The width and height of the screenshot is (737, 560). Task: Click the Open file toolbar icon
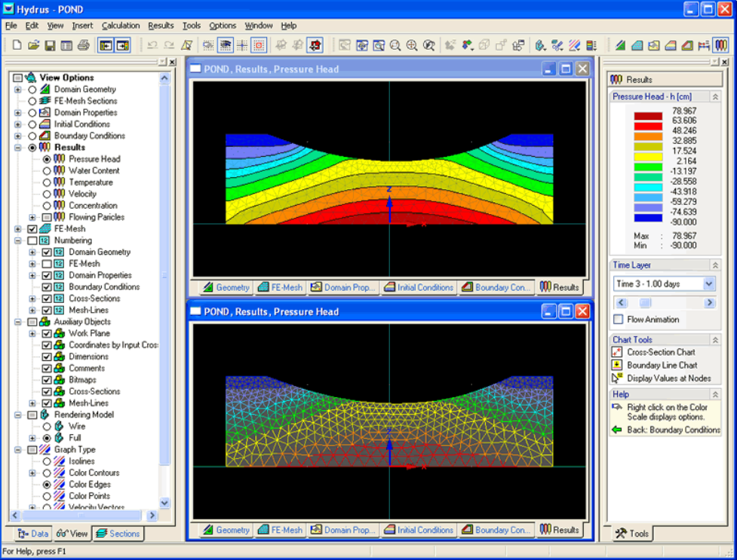pyautogui.click(x=33, y=45)
